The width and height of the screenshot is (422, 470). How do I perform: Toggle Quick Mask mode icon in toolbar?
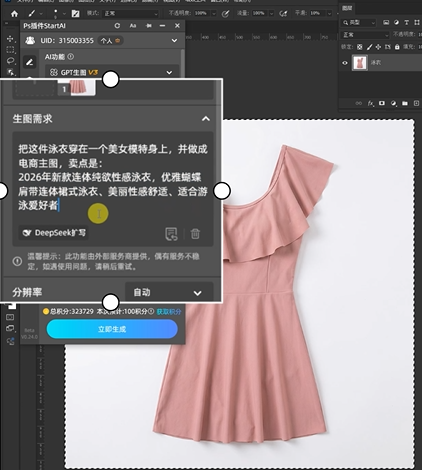click(10, 317)
